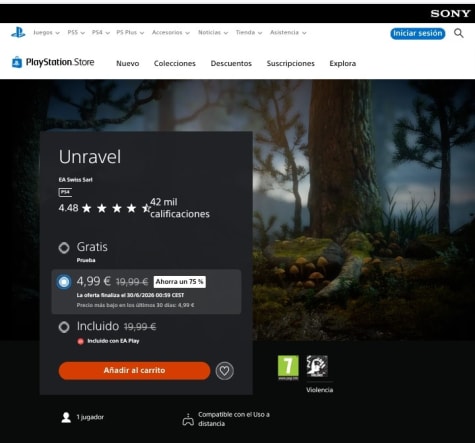475x443 pixels.
Task: Select the Incluido EA Play radio option
Action: coord(64,327)
